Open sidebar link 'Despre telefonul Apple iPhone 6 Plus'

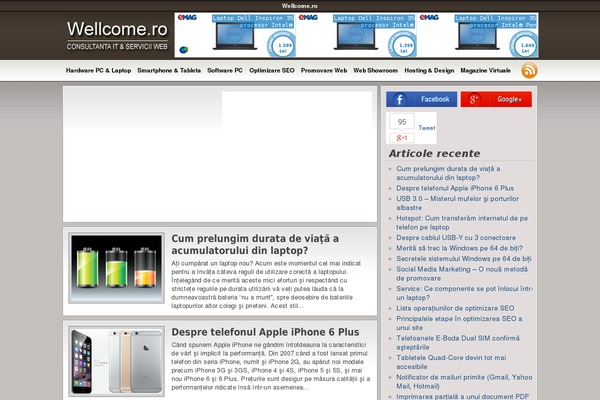[x=455, y=188]
